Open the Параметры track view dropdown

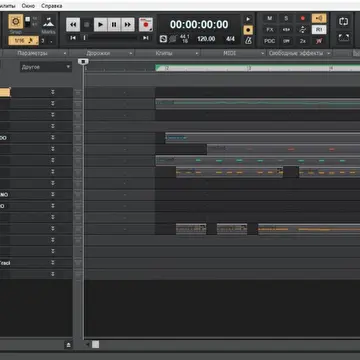(x=35, y=53)
